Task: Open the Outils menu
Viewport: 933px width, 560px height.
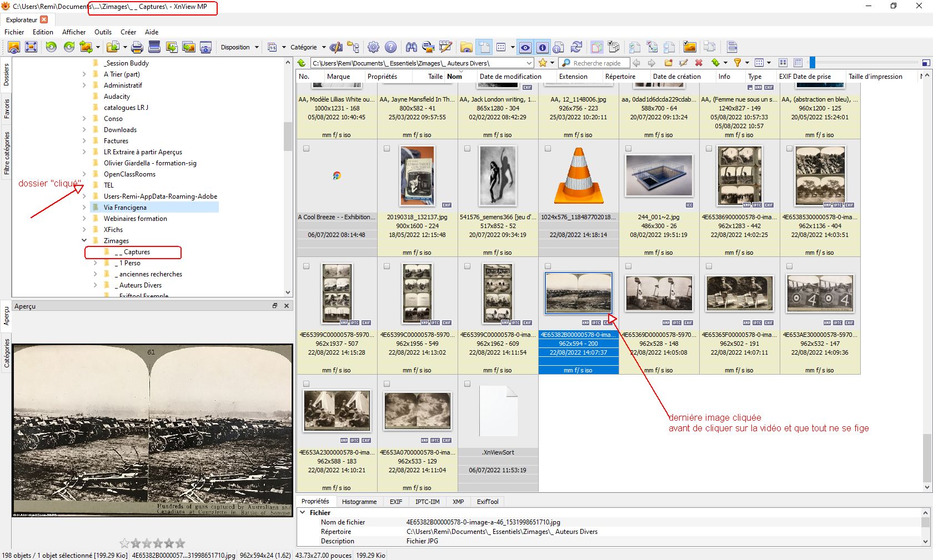Action: click(x=103, y=32)
